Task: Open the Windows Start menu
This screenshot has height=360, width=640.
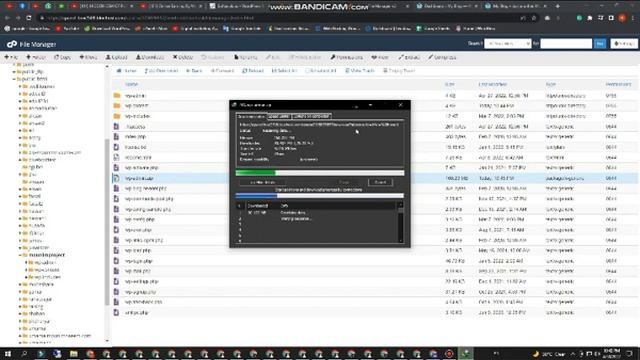Action: pos(8,353)
